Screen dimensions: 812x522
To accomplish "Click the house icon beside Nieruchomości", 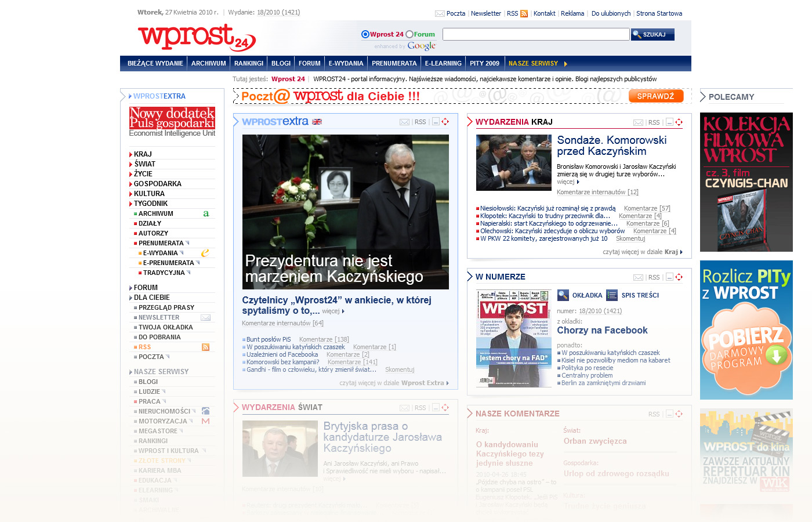I will tap(205, 411).
